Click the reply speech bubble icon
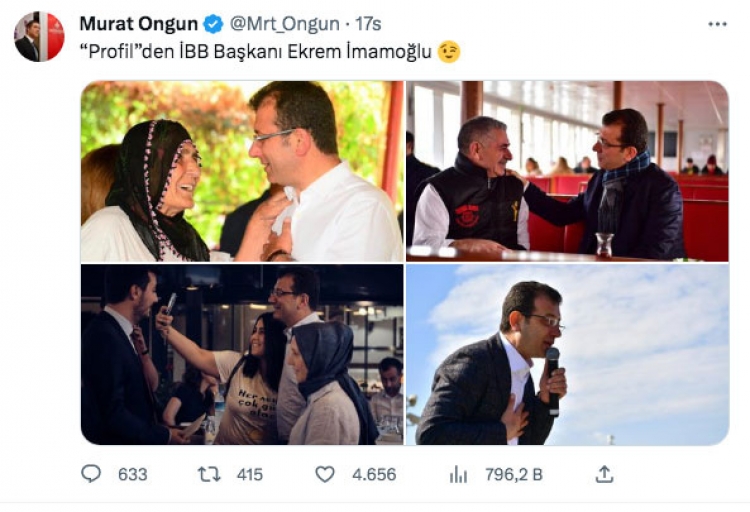The width and height of the screenshot is (750, 512). 91,474
